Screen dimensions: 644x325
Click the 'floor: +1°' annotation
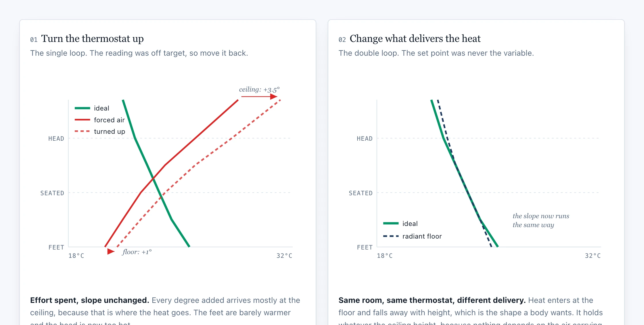(x=137, y=252)
